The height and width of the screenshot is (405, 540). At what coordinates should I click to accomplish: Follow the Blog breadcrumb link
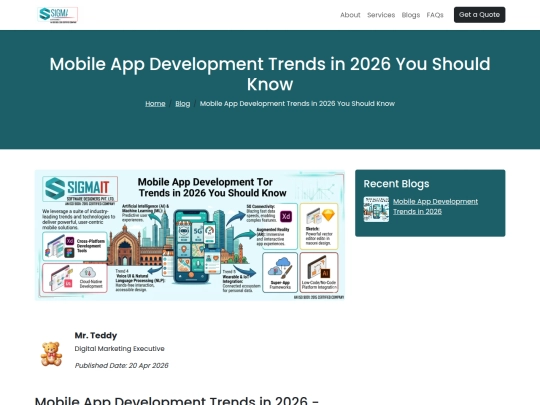(x=183, y=103)
